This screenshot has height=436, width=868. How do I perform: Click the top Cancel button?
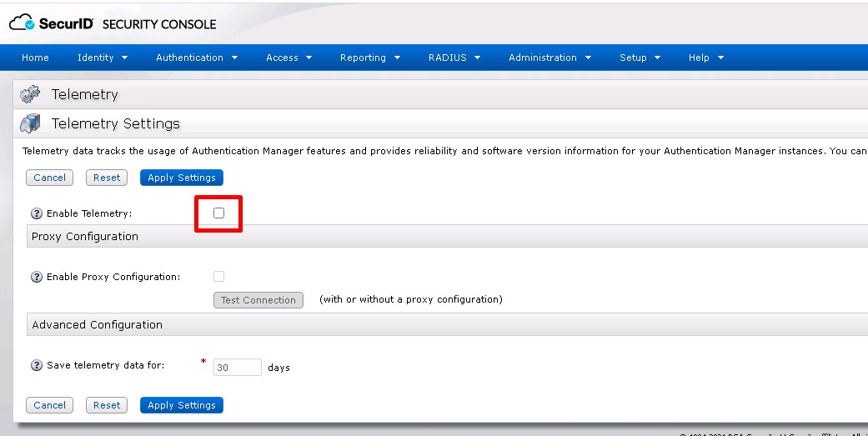tap(49, 178)
